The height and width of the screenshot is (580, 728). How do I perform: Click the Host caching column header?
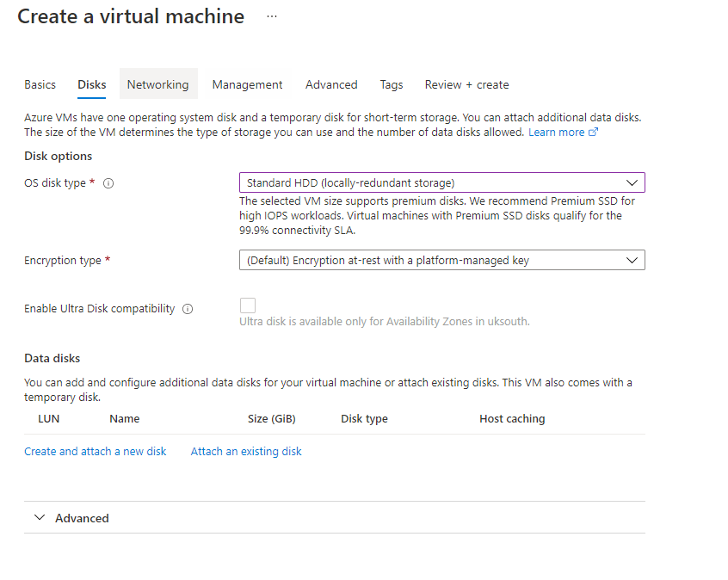tap(512, 419)
